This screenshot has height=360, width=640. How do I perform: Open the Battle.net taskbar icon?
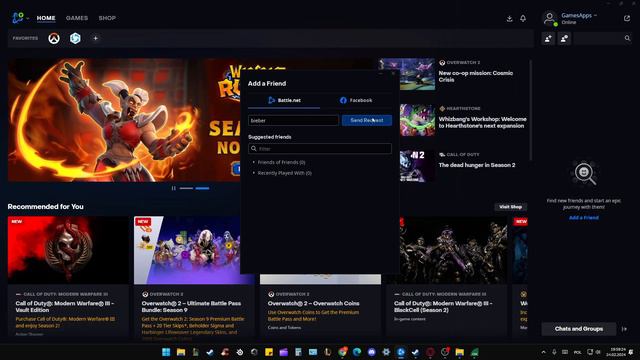(x=401, y=352)
